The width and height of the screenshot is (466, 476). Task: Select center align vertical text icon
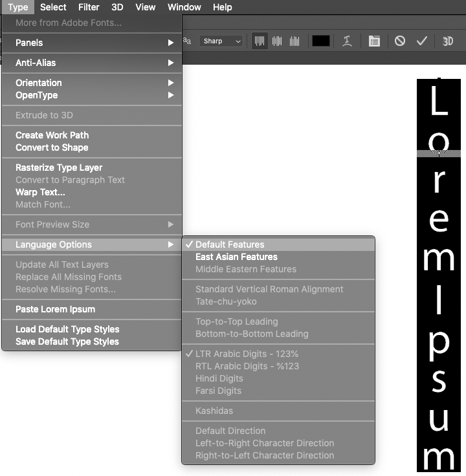coord(277,41)
